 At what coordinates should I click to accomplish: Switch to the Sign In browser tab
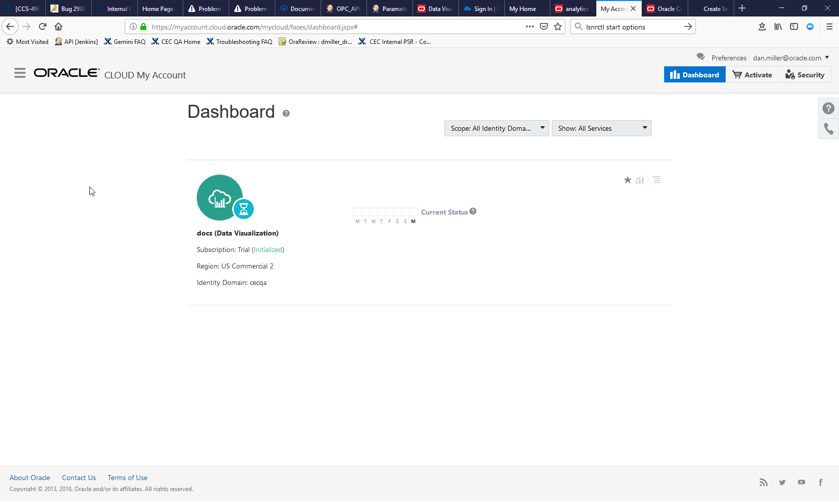[481, 8]
